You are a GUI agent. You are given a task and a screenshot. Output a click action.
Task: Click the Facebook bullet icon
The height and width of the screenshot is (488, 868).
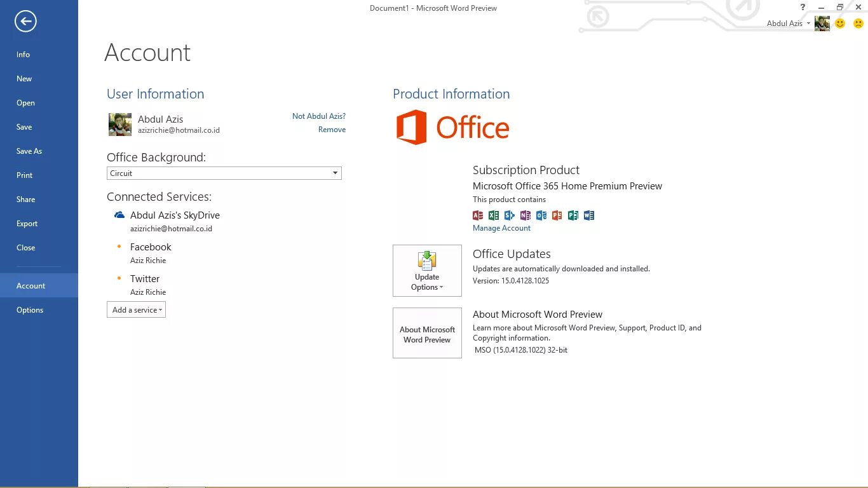[x=119, y=246]
